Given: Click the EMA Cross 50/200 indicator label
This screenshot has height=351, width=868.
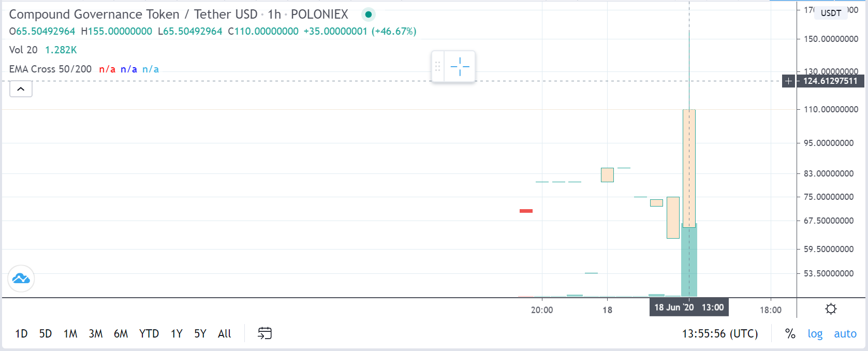Looking at the screenshot, I should pos(50,69).
